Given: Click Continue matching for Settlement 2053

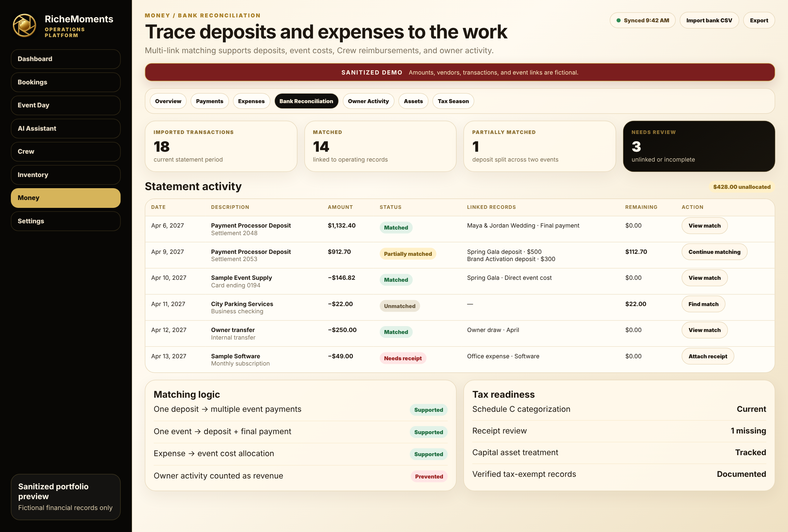Looking at the screenshot, I should coord(714,252).
